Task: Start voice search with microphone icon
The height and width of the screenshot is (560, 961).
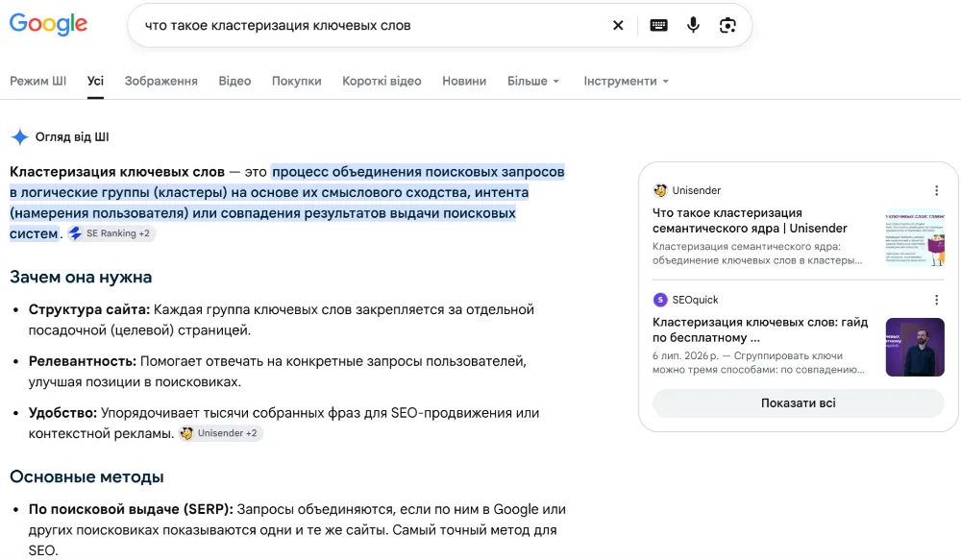Action: click(693, 25)
